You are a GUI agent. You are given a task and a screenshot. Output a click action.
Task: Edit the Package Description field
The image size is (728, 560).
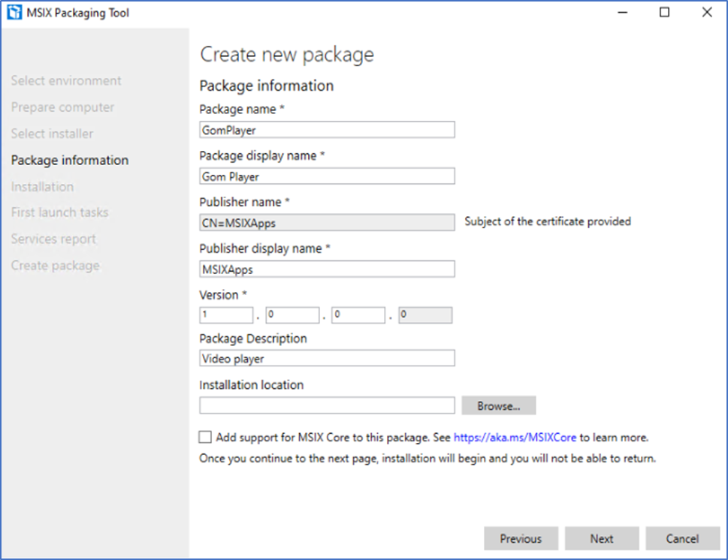(x=327, y=358)
